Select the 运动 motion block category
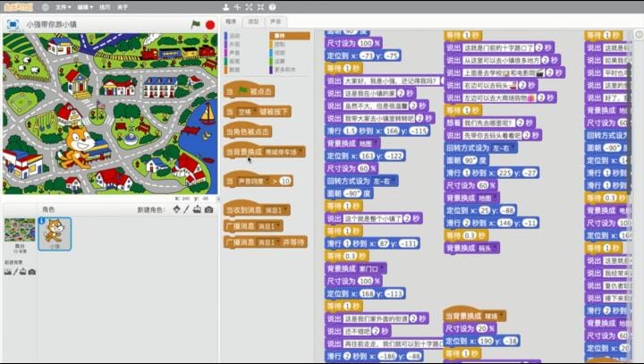 pos(235,36)
